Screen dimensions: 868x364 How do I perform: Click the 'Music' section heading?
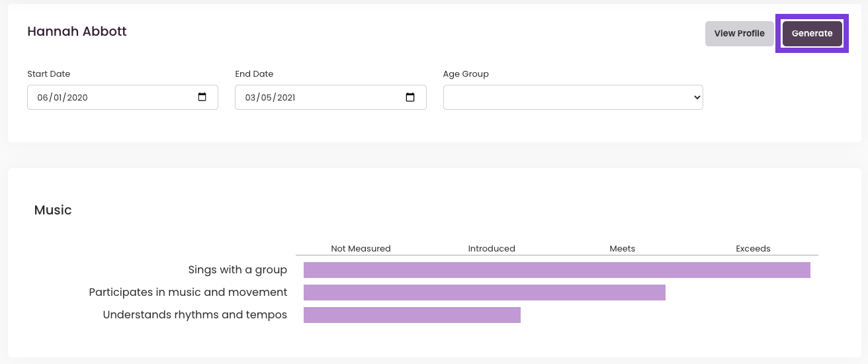pos(53,210)
